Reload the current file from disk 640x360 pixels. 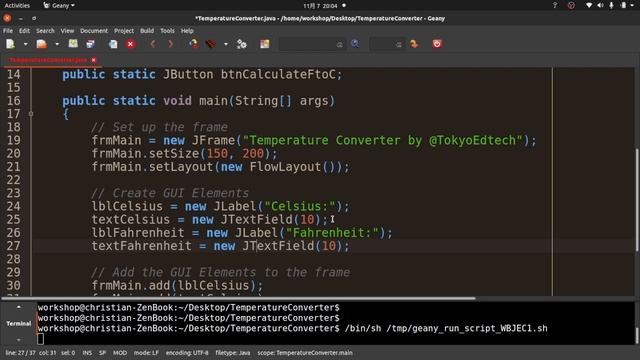click(x=113, y=44)
